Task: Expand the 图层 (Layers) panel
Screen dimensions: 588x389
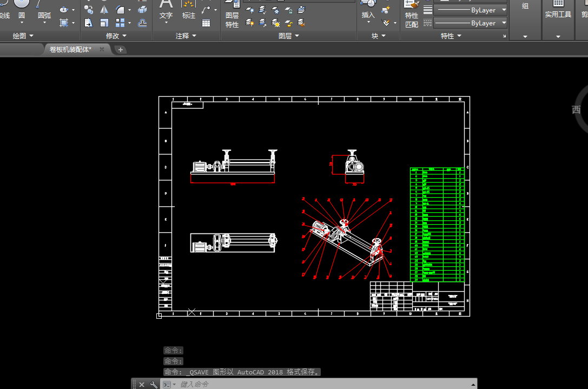Action: coord(289,36)
